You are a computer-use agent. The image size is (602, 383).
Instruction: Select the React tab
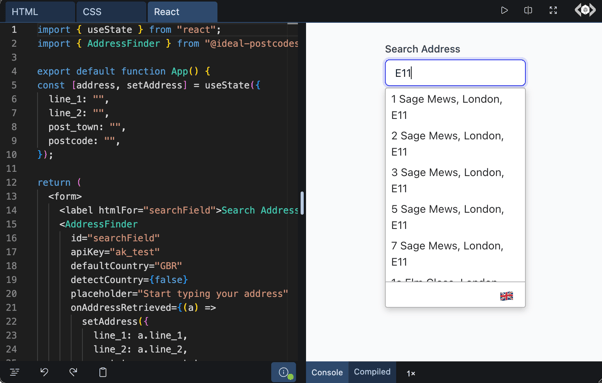[x=182, y=12]
